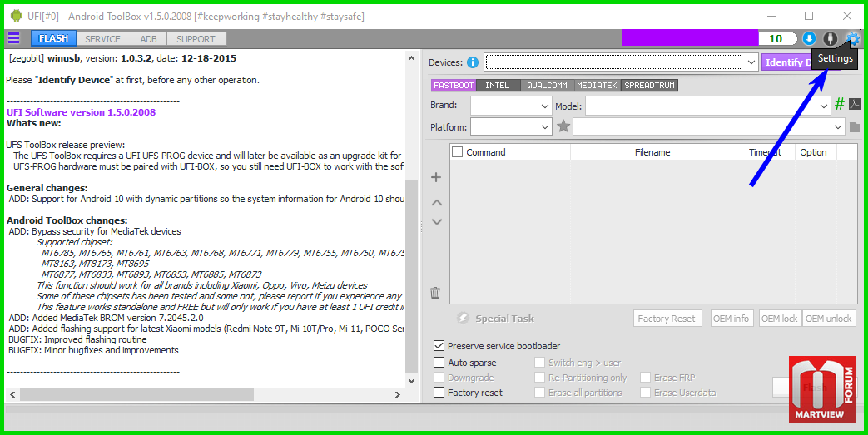
Task: Select the QUALCOMM mode tab
Action: [x=547, y=85]
